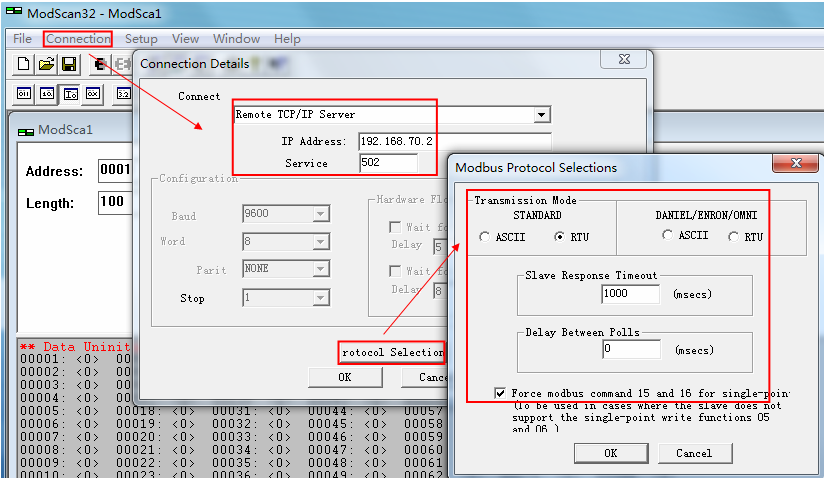This screenshot has width=824, height=480.
Task: Click OK in Connection Details dialog
Action: (345, 377)
